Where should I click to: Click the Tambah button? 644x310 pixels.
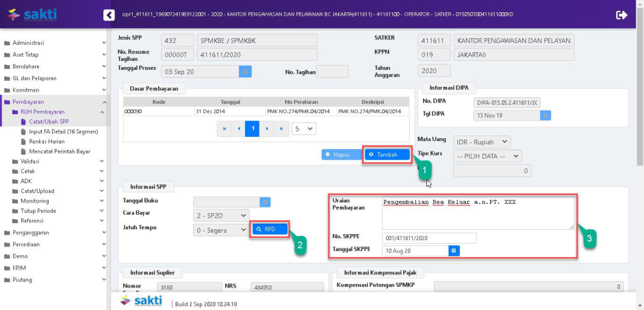click(387, 155)
